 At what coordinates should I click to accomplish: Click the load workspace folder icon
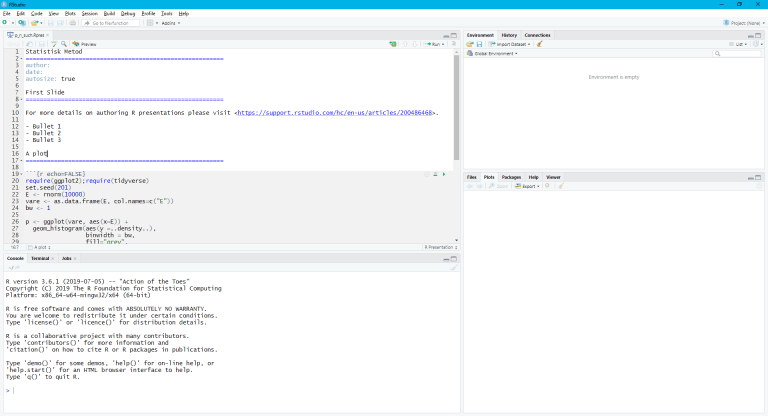470,44
